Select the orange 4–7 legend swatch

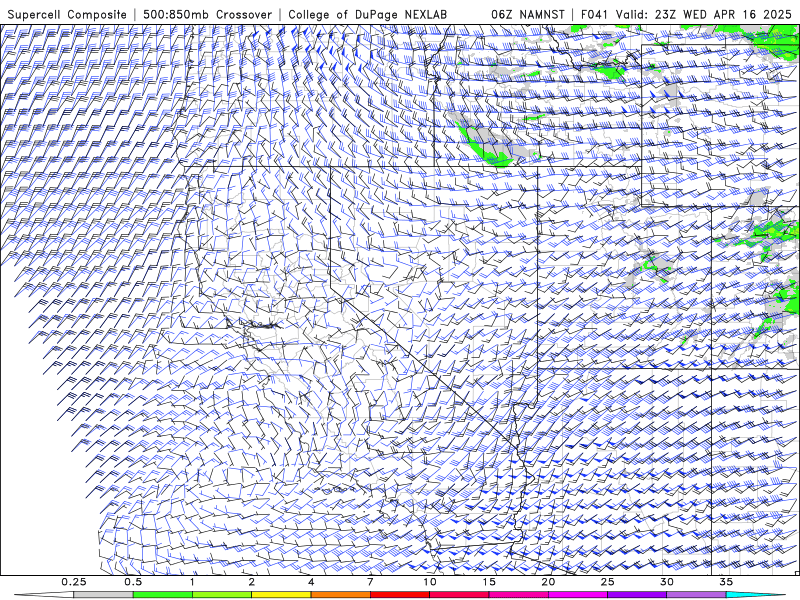pyautogui.click(x=340, y=595)
